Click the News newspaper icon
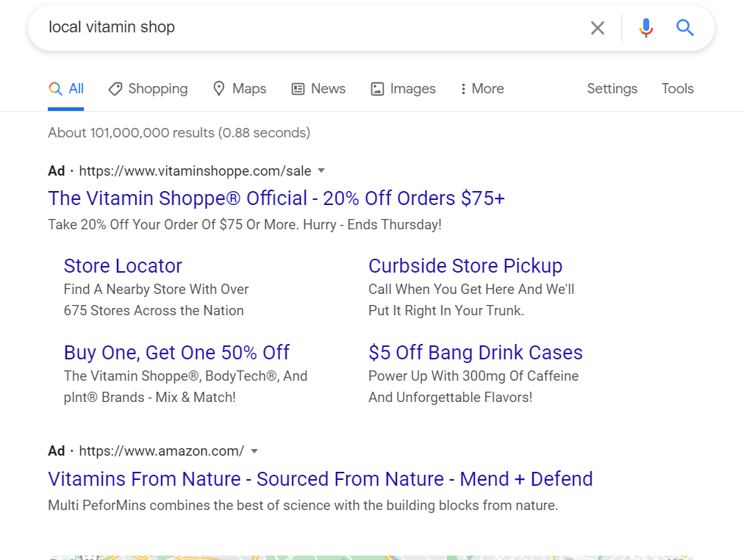 [298, 89]
